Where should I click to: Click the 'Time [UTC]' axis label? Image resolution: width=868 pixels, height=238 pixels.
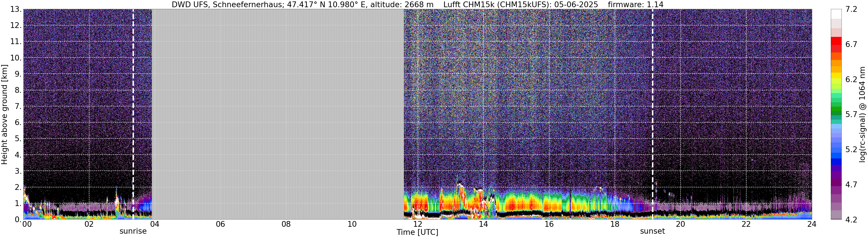click(x=417, y=232)
